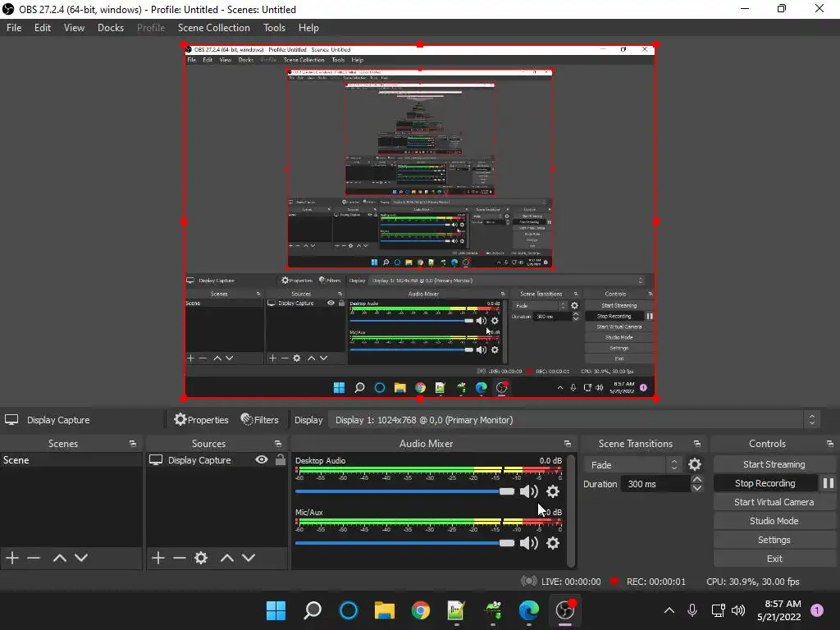The image size is (840, 630).
Task: Enable Studio Mode
Action: pos(774,521)
